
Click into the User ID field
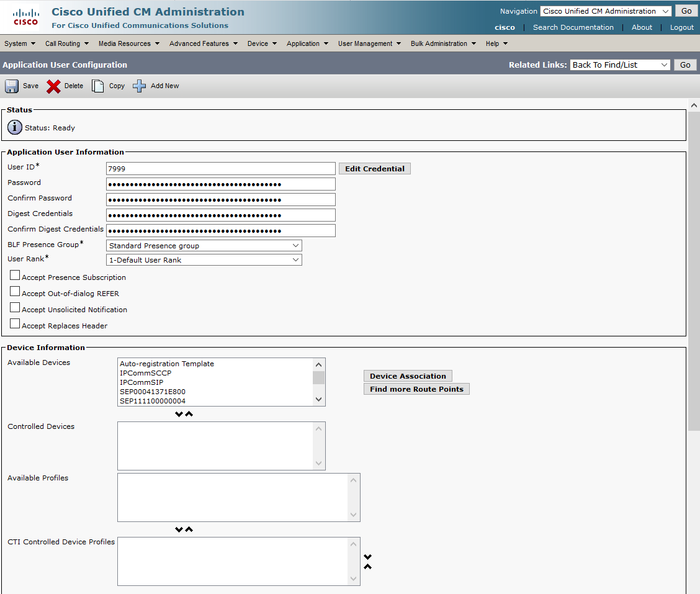click(x=221, y=169)
